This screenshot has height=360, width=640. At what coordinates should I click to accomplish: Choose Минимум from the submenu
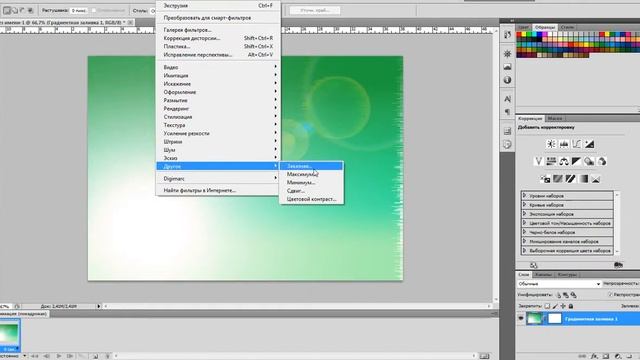coord(311,182)
